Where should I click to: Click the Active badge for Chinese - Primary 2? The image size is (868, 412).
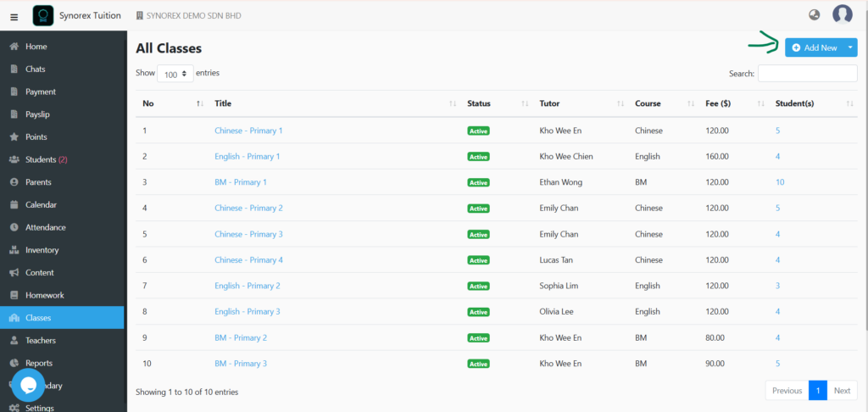(478, 209)
